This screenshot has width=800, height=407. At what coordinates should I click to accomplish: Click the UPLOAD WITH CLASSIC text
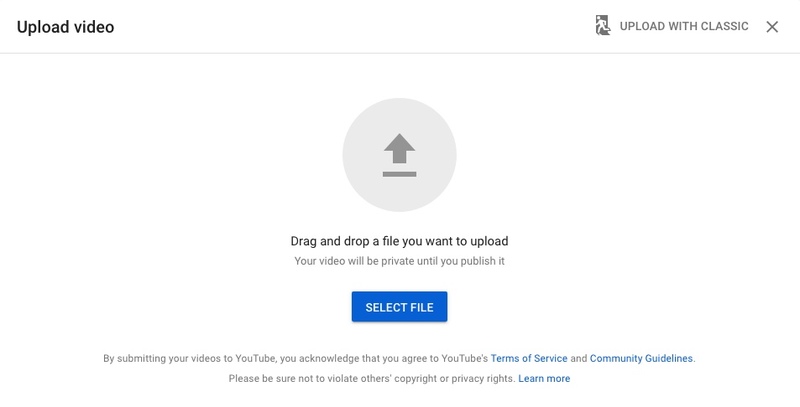click(x=684, y=27)
